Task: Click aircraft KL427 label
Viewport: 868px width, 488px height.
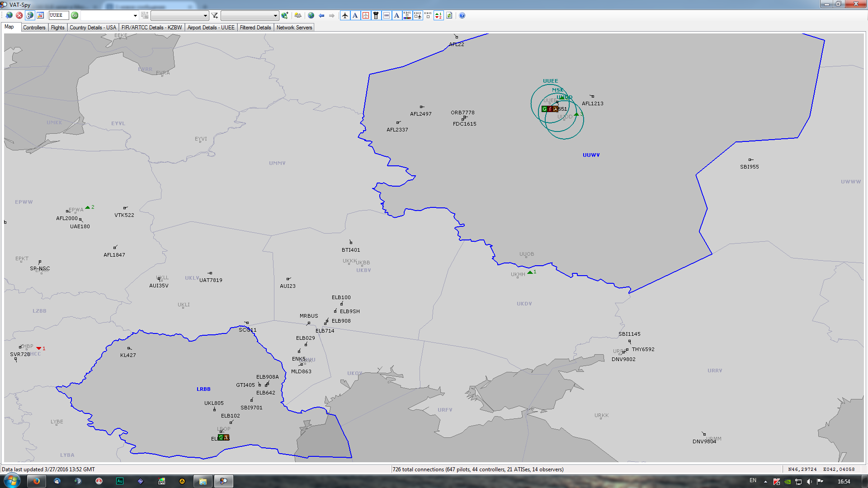Action: point(128,355)
